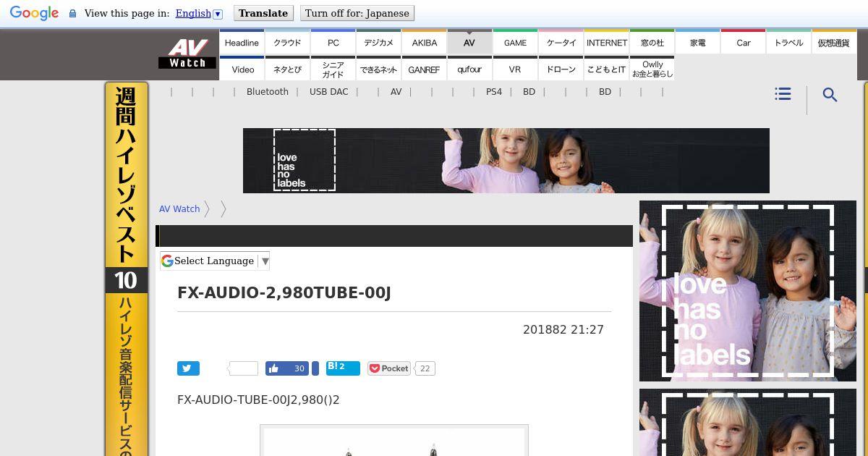Open the ドローン tab

pos(561,69)
